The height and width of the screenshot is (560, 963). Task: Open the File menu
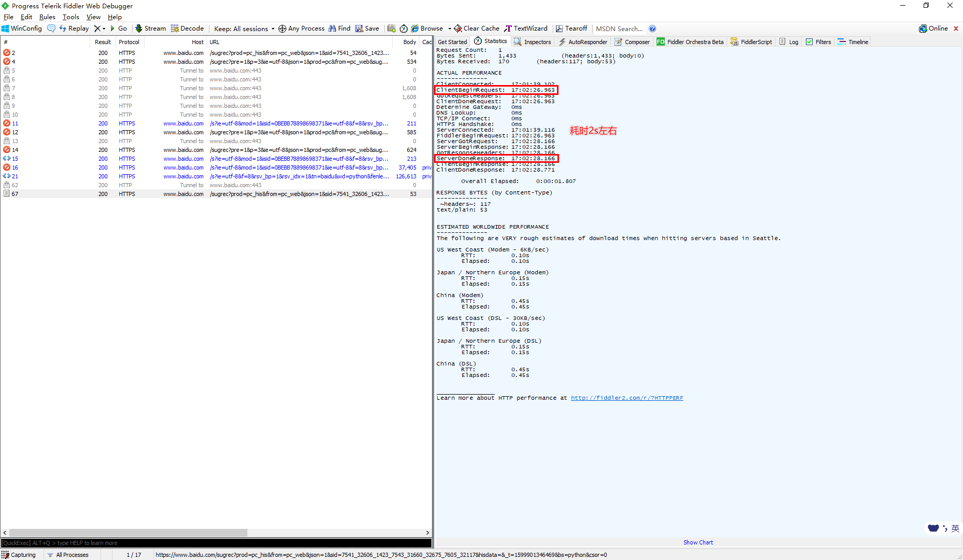point(8,17)
